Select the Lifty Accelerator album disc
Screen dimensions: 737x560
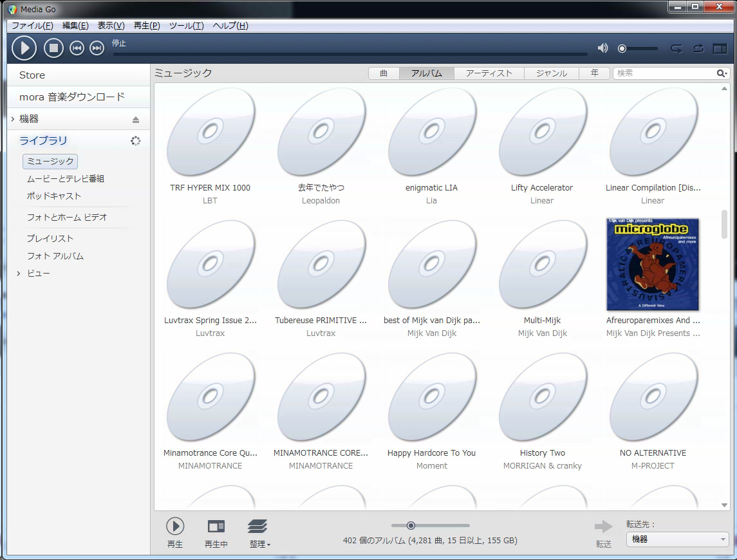543,132
